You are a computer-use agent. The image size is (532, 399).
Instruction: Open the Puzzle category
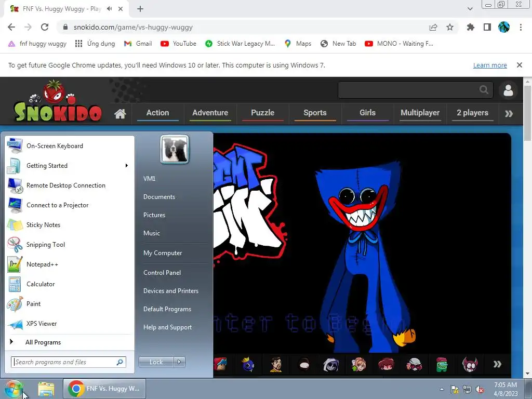point(262,113)
